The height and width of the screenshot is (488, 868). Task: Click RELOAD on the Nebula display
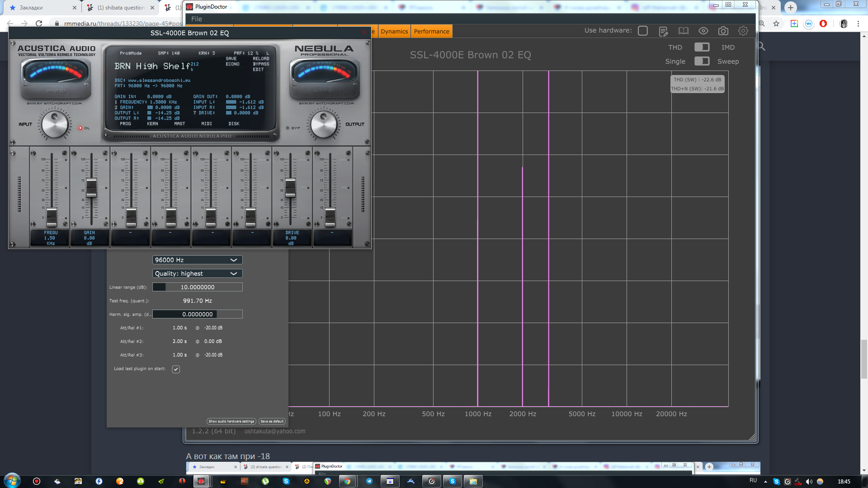pos(261,59)
